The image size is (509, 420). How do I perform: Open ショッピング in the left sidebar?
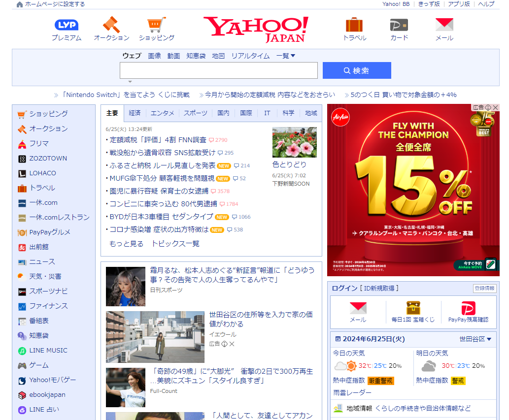pyautogui.click(x=48, y=114)
